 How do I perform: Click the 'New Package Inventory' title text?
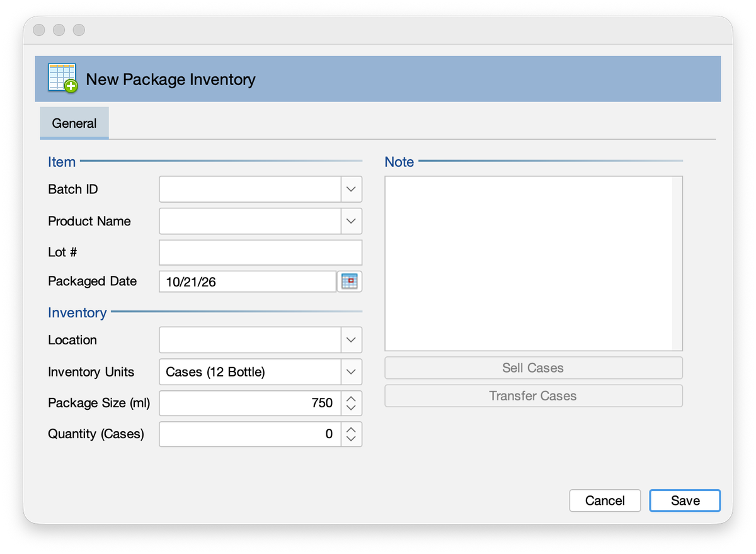click(x=171, y=79)
